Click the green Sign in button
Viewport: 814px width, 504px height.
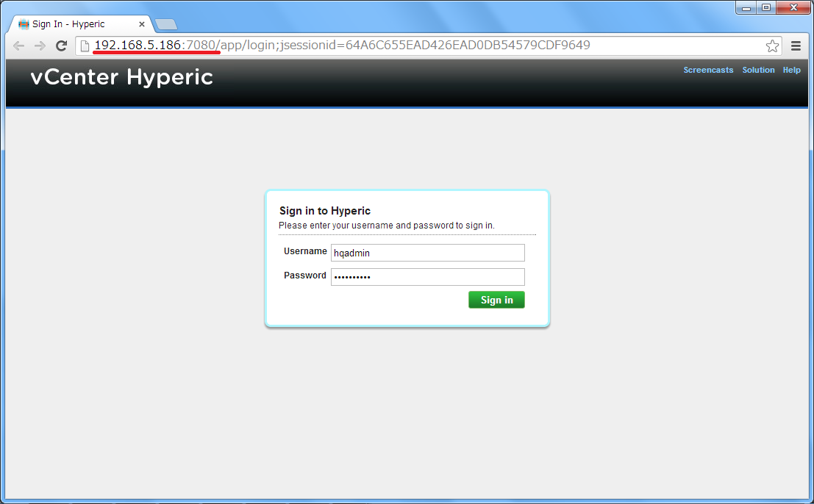click(496, 300)
